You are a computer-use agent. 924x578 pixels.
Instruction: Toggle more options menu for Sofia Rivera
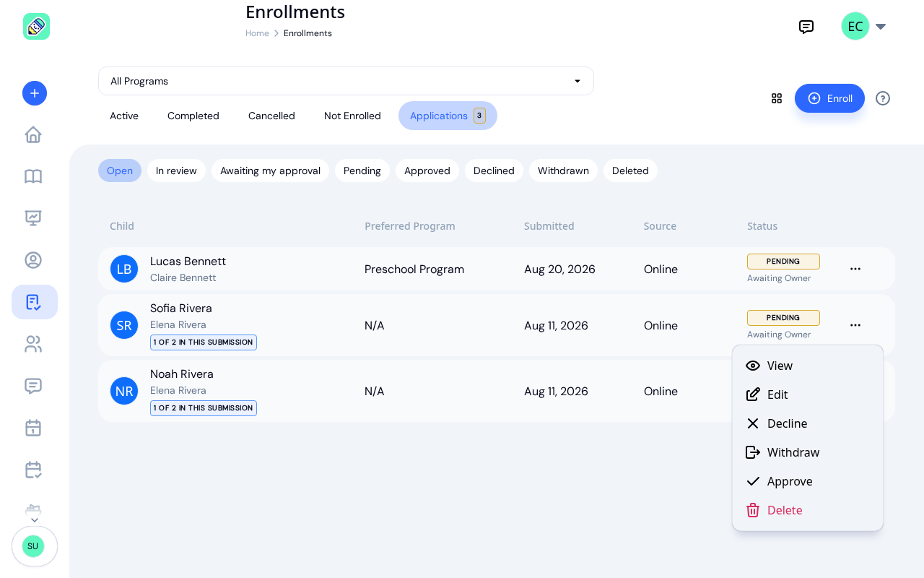point(855,325)
